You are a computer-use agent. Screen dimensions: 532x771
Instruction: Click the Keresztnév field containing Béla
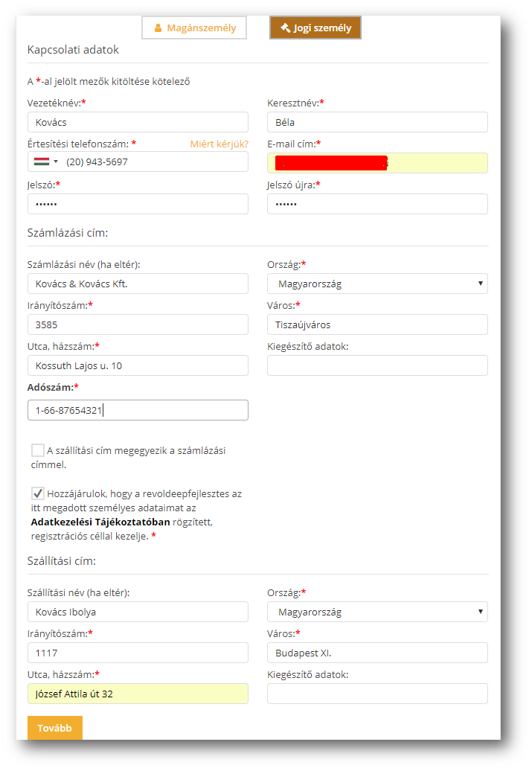click(376, 122)
